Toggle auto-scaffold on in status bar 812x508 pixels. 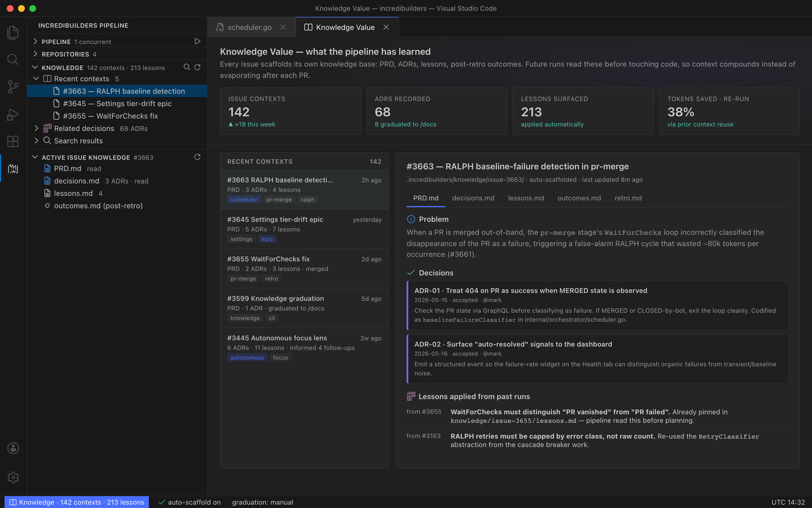coord(189,502)
